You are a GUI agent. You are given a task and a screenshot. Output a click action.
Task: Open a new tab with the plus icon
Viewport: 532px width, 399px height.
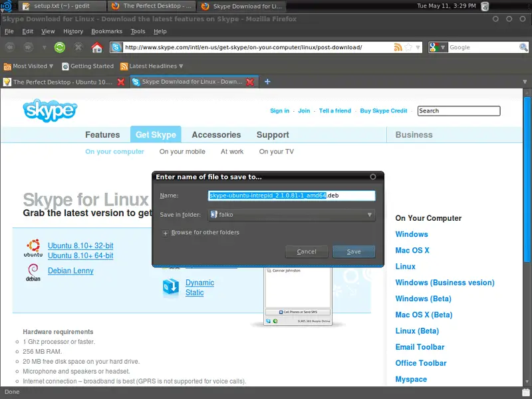267,81
